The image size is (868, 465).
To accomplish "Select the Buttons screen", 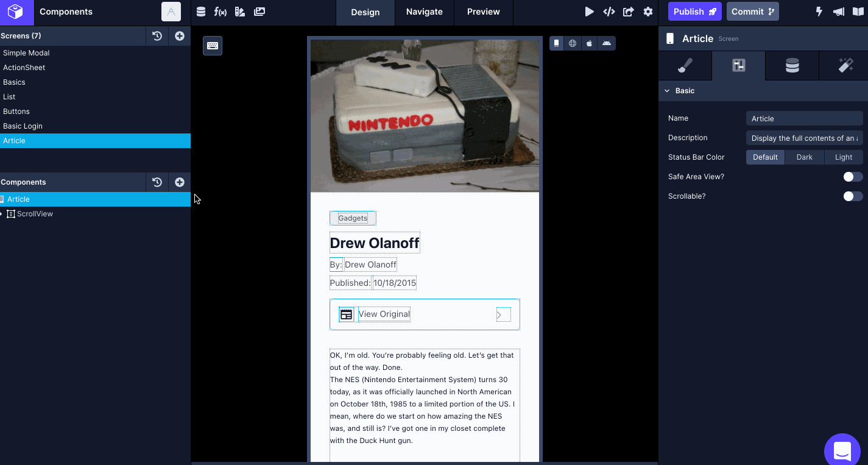I will [95, 112].
